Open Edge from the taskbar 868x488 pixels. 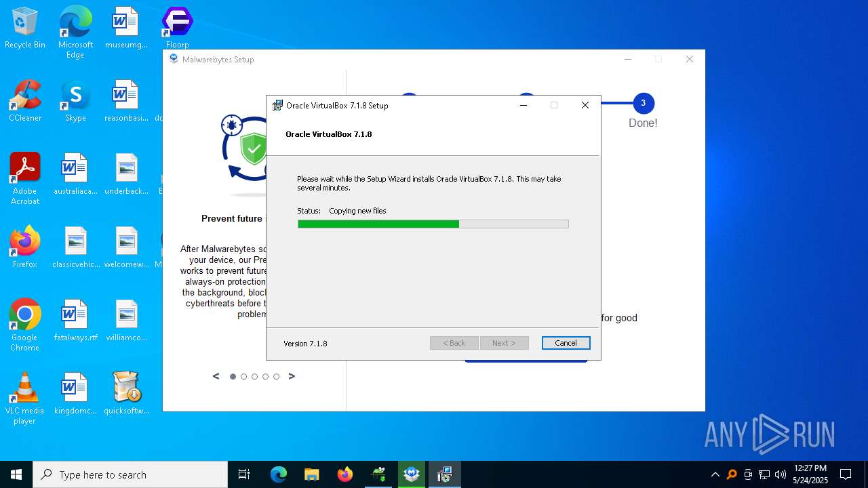pyautogui.click(x=279, y=474)
